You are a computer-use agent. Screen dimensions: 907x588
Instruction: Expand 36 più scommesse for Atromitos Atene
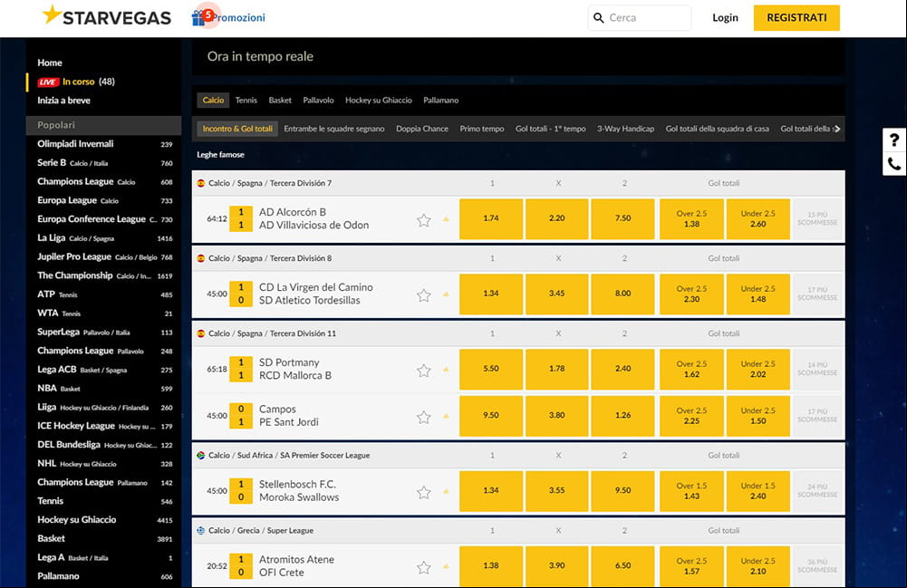point(817,566)
